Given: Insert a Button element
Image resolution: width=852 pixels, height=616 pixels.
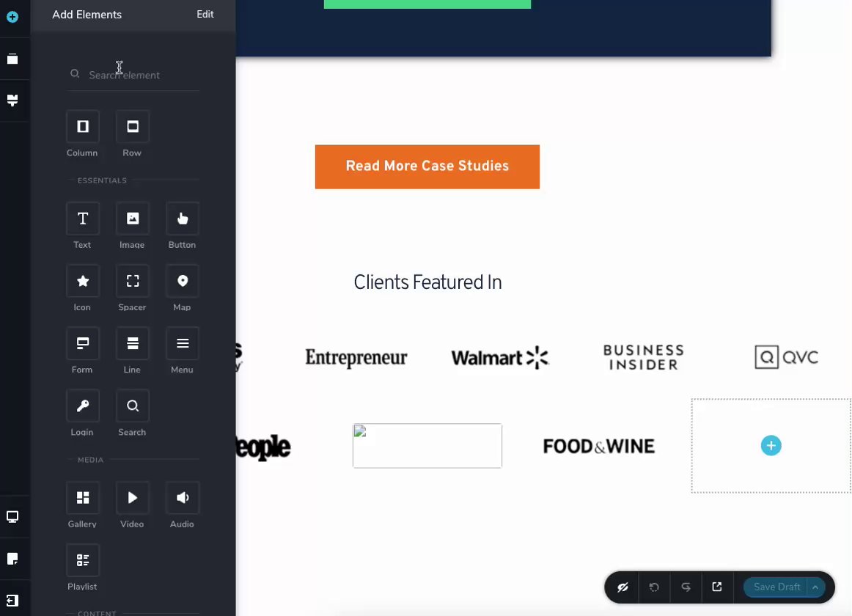Looking at the screenshot, I should click(x=183, y=219).
